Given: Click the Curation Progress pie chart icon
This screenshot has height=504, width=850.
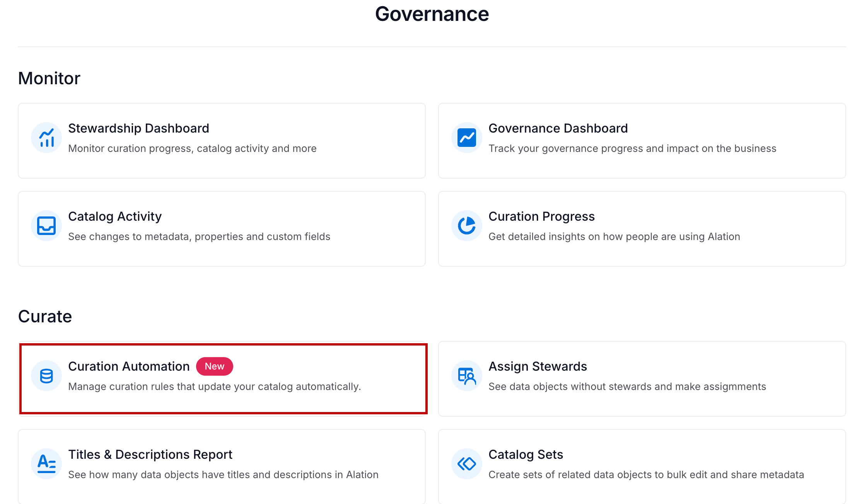Looking at the screenshot, I should (466, 226).
